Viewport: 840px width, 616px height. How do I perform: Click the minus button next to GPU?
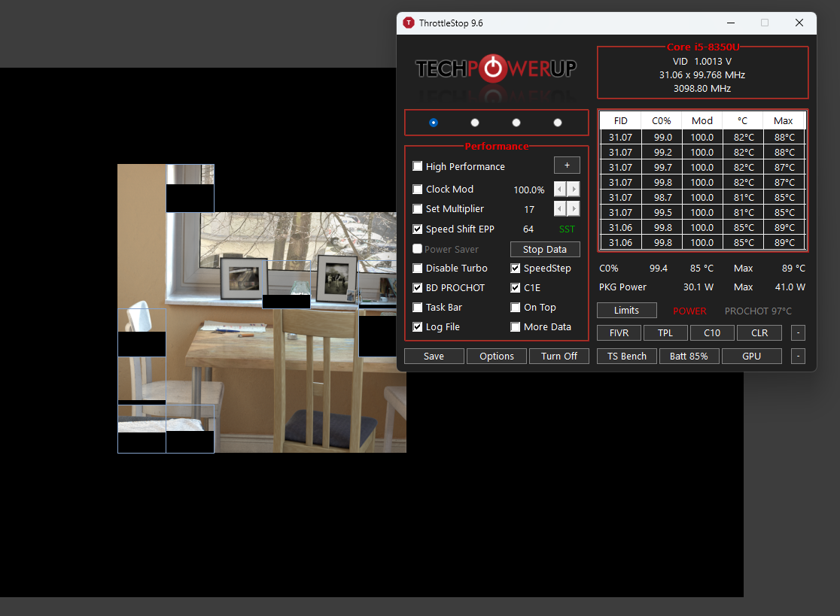coord(799,357)
